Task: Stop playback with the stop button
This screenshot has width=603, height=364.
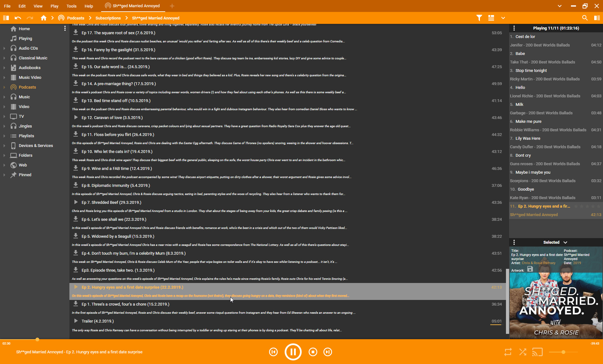Action: pos(313,352)
